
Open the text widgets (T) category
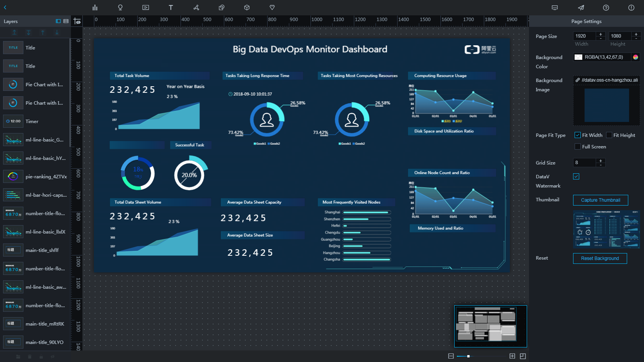click(x=171, y=8)
